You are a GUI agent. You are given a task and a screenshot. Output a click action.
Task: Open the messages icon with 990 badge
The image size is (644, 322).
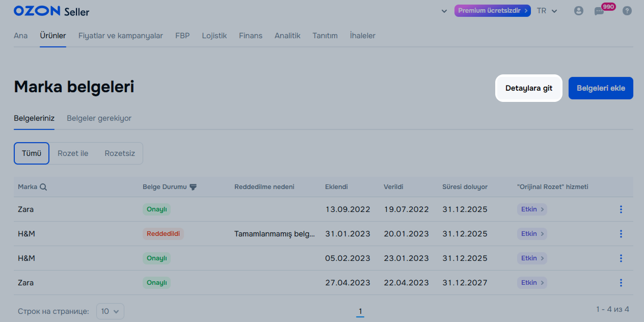click(x=599, y=11)
